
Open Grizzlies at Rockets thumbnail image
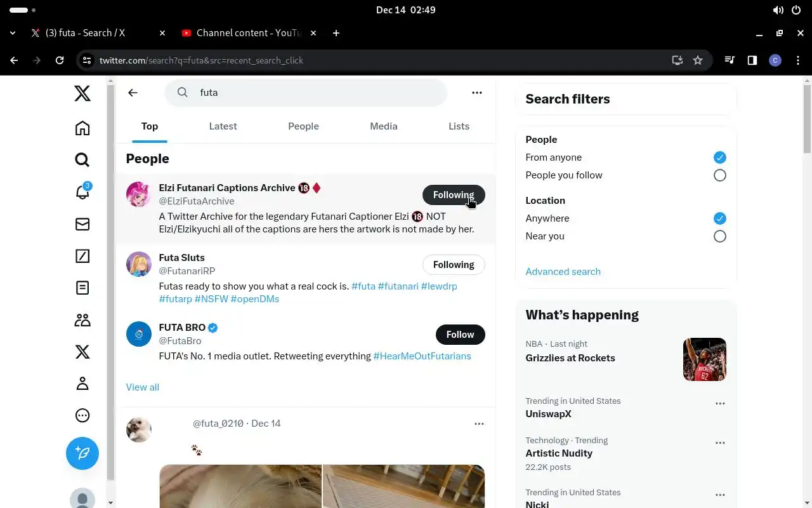tap(705, 359)
